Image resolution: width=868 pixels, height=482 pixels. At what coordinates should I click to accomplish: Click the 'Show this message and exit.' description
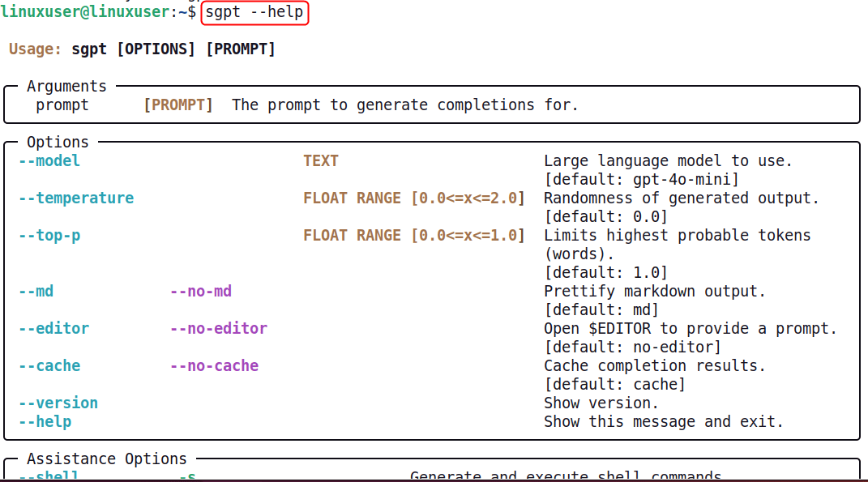click(x=664, y=421)
